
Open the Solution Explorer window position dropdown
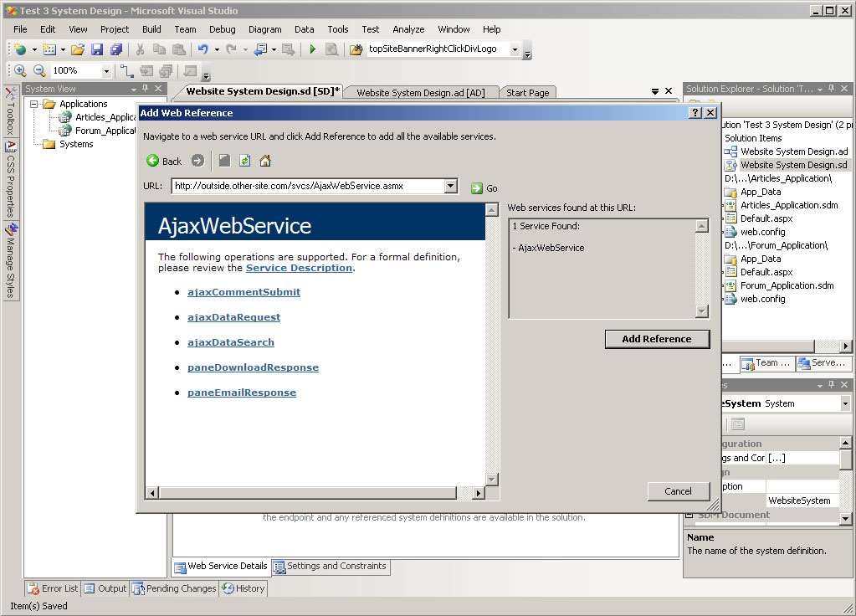tap(820, 89)
